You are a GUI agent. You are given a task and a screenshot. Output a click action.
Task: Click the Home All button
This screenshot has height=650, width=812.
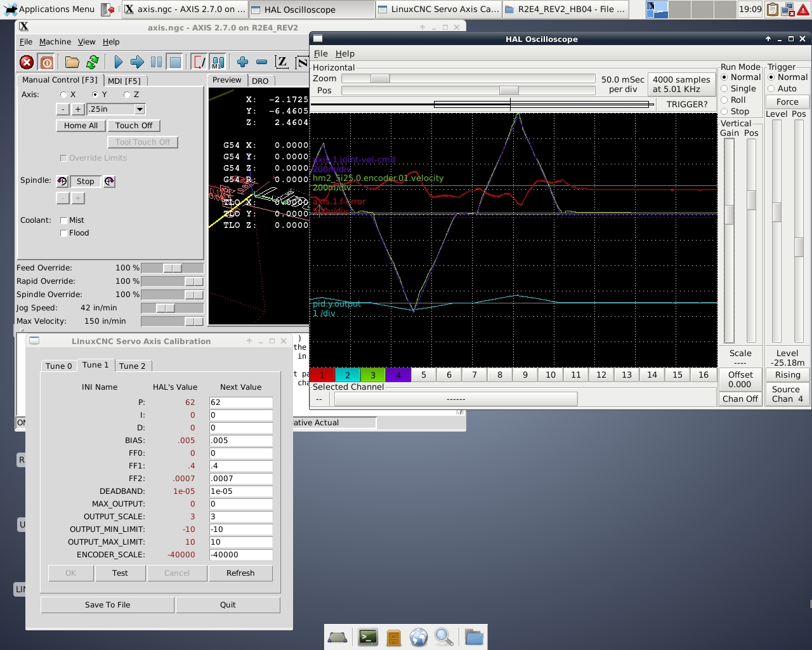point(81,126)
